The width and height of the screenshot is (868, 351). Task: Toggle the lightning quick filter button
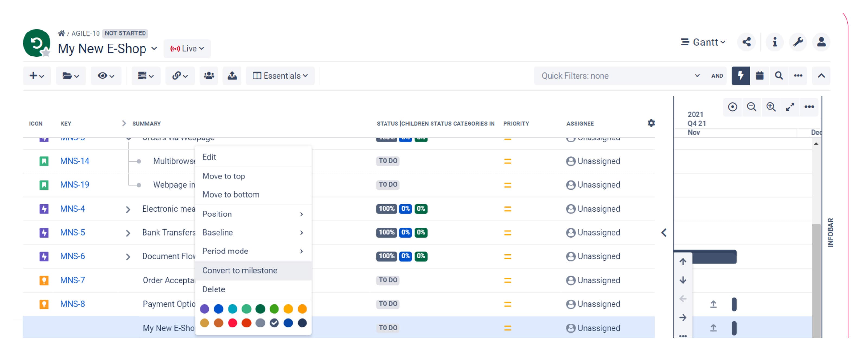click(741, 76)
